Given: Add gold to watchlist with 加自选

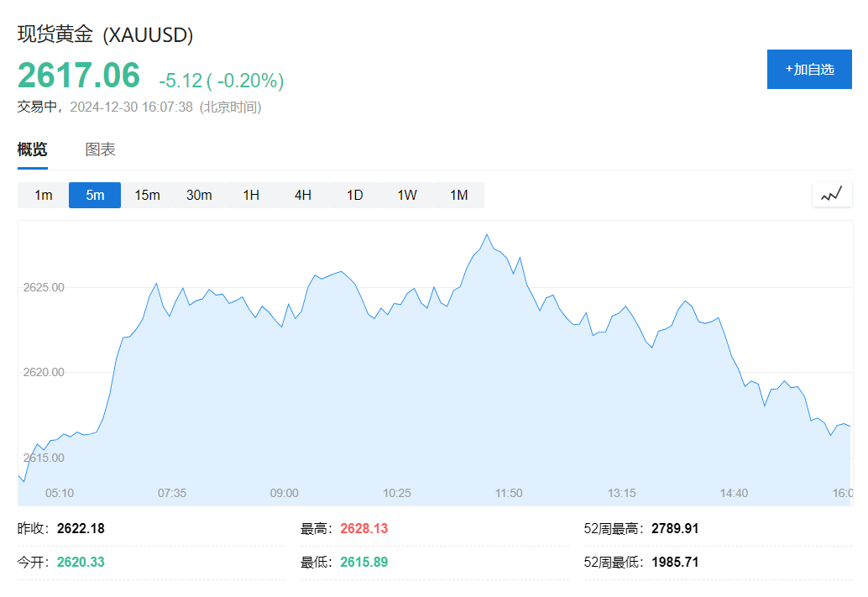Looking at the screenshot, I should (x=809, y=69).
